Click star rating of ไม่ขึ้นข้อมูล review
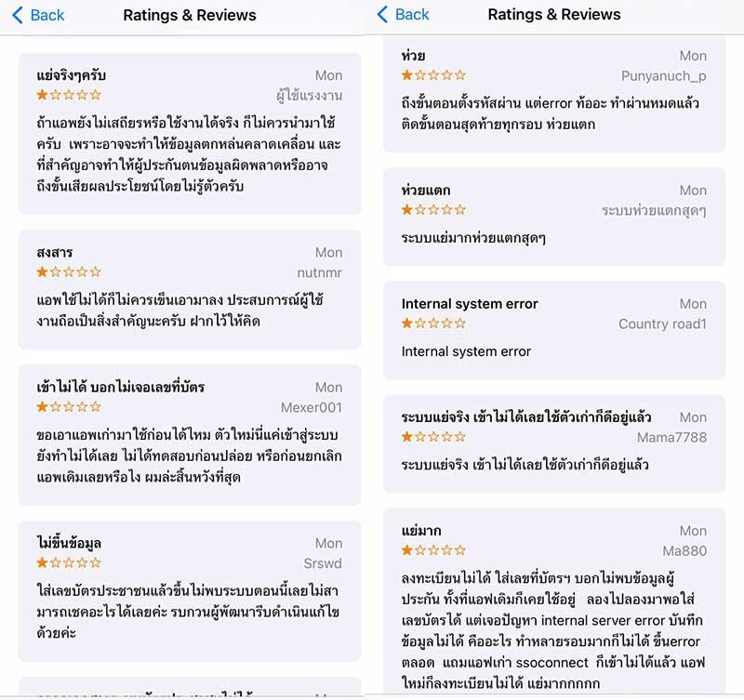This screenshot has width=744, height=700. tap(69, 563)
